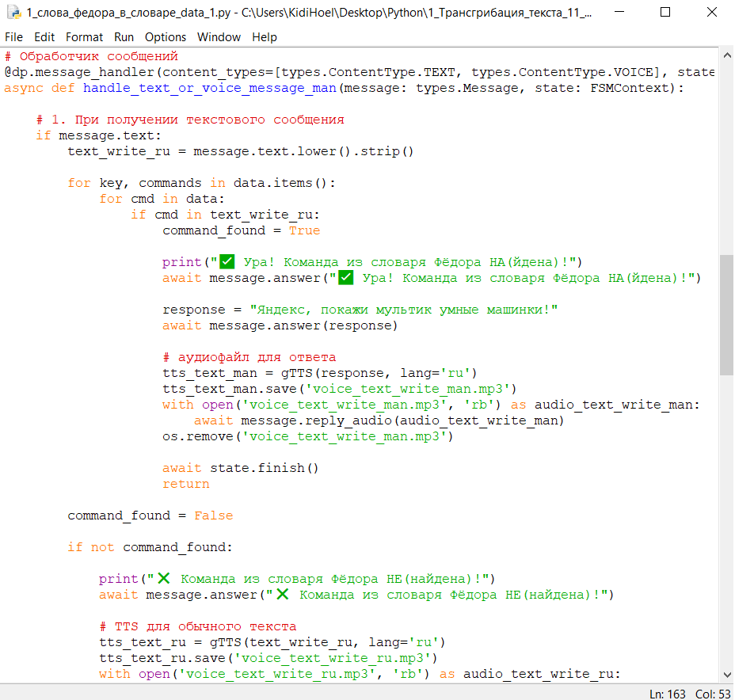Viewport: 735px width, 700px height.
Task: Click 'await message.answer(response)' line
Action: (x=280, y=325)
